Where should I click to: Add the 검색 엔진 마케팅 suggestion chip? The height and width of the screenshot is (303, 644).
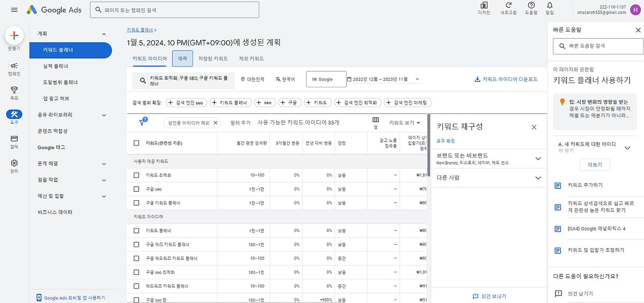click(x=408, y=103)
